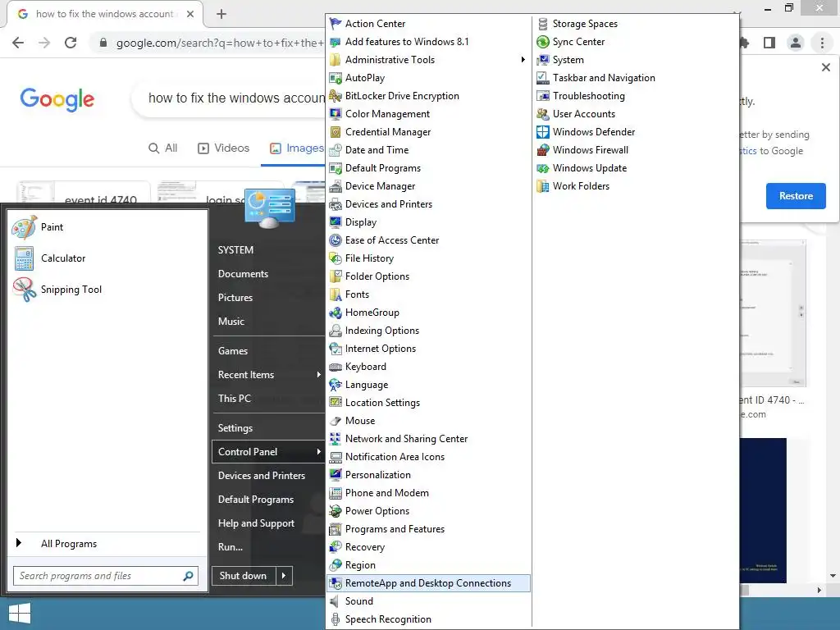The image size is (840, 630).
Task: Expand the Recent Items submenu arrow
Action: [318, 374]
